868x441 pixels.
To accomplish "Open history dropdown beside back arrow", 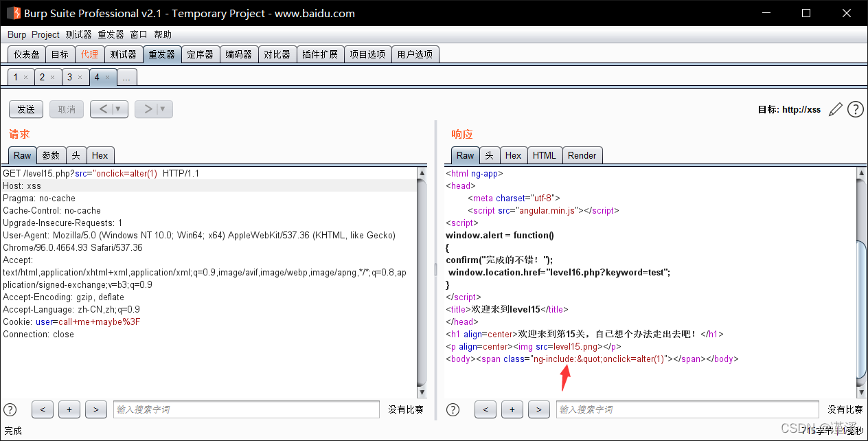I will click(x=119, y=109).
